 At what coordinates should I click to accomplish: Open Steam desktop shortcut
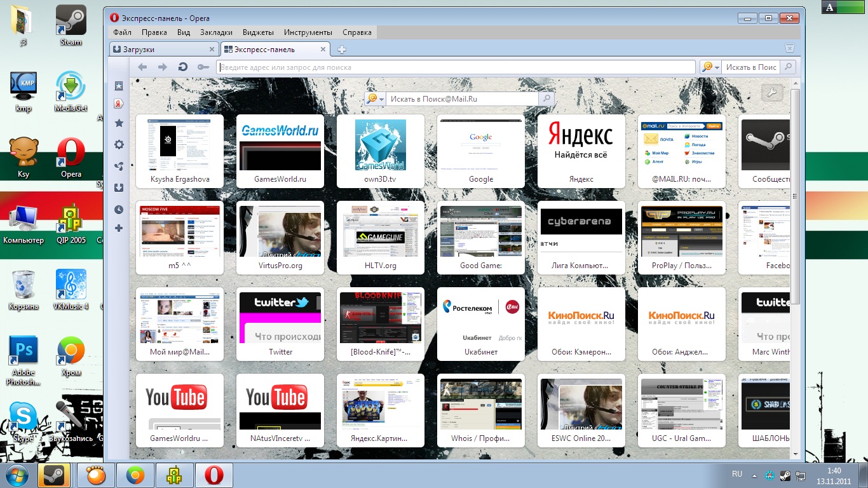[71, 25]
